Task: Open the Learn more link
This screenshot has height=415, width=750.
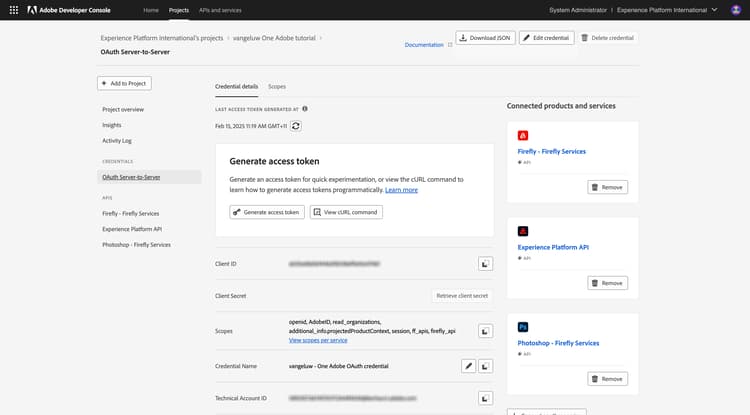Action: pos(401,190)
